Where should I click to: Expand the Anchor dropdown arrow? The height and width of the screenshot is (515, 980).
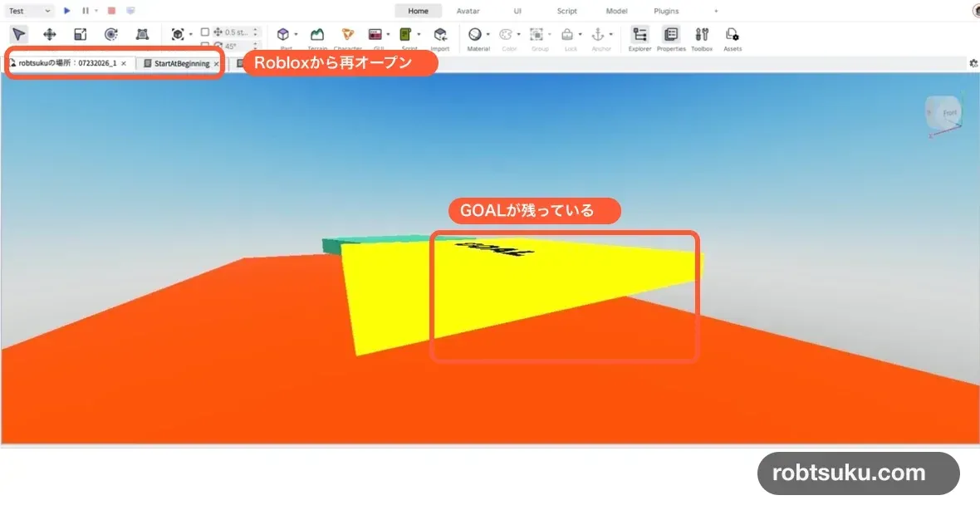[x=610, y=34]
